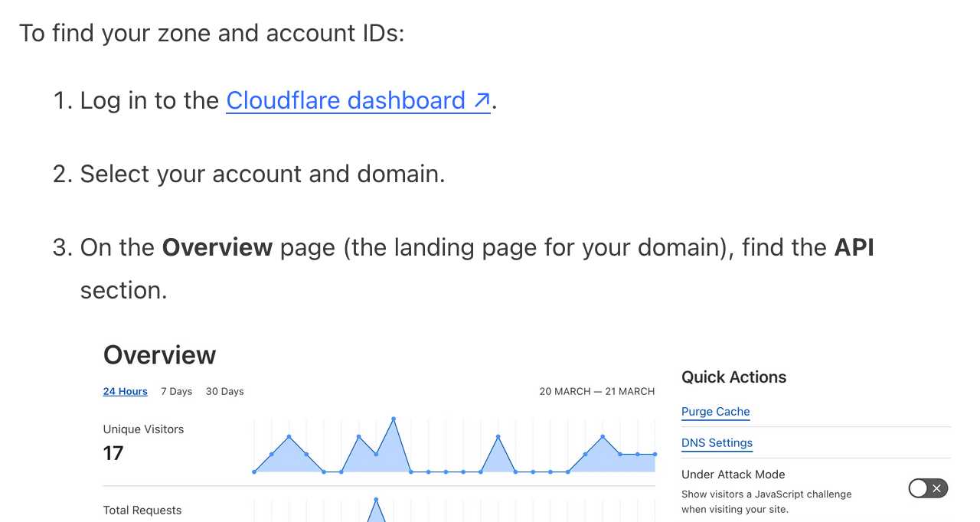Click the Overview heading in screenshot
This screenshot has height=522, width=980.
[x=160, y=355]
